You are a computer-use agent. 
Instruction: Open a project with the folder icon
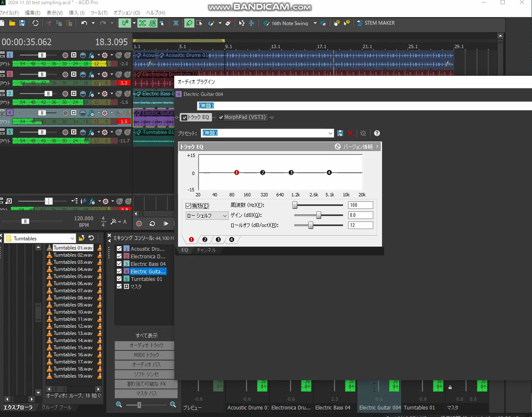[x=12, y=23]
